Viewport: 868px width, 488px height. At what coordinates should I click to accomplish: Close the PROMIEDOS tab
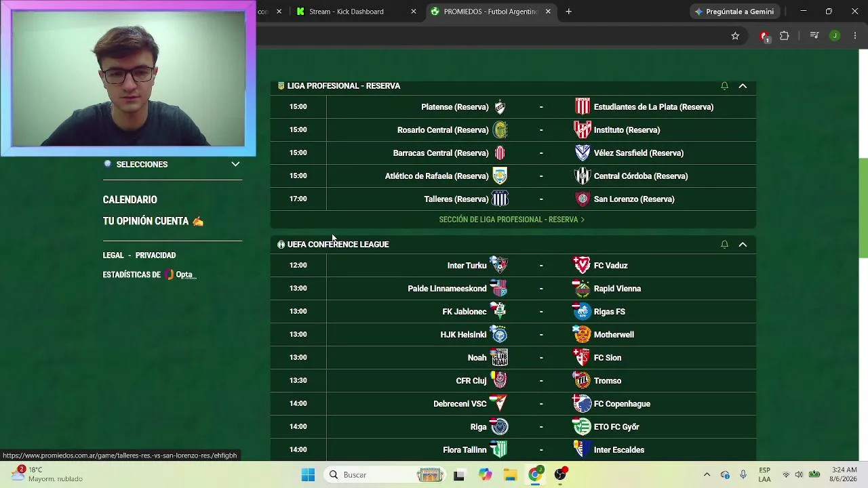pos(548,12)
